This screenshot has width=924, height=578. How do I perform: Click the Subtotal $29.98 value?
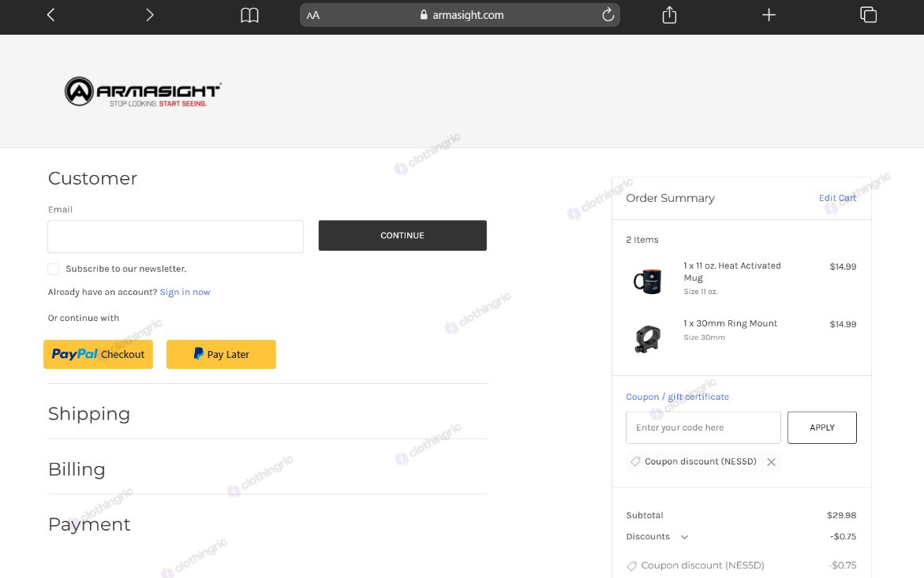pyautogui.click(x=841, y=515)
